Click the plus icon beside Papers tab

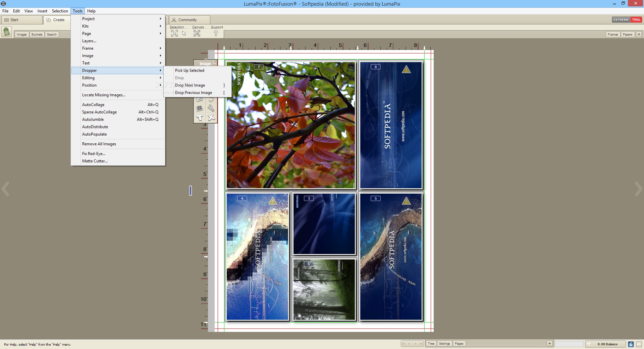coord(639,34)
